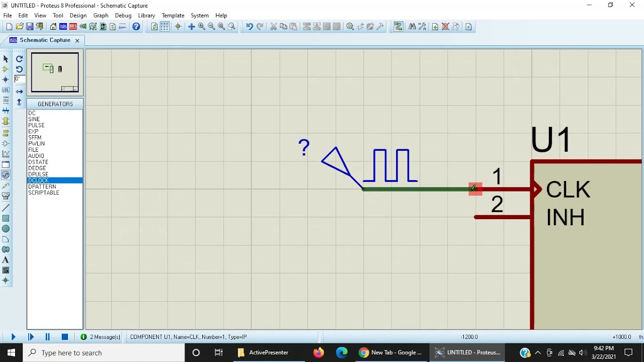Choose DSTATE from the generators list

coord(38,162)
